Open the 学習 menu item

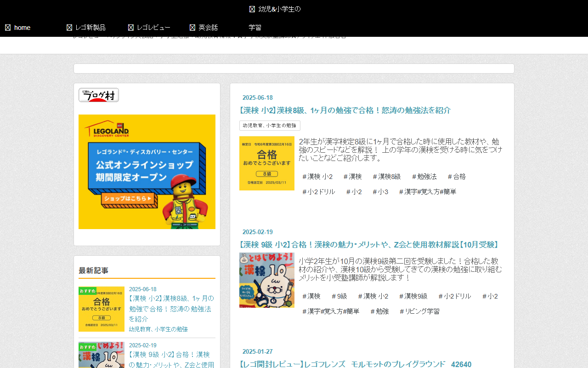(255, 28)
